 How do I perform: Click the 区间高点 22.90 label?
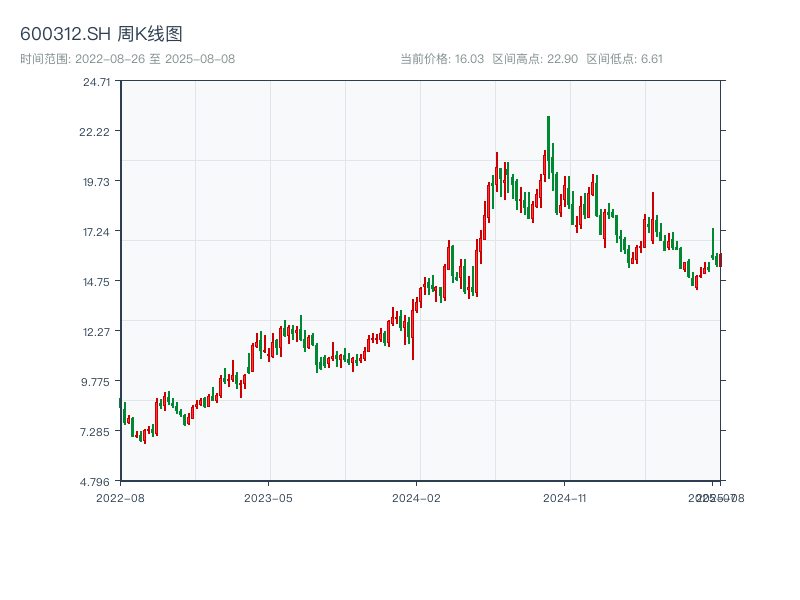pyautogui.click(x=535, y=59)
